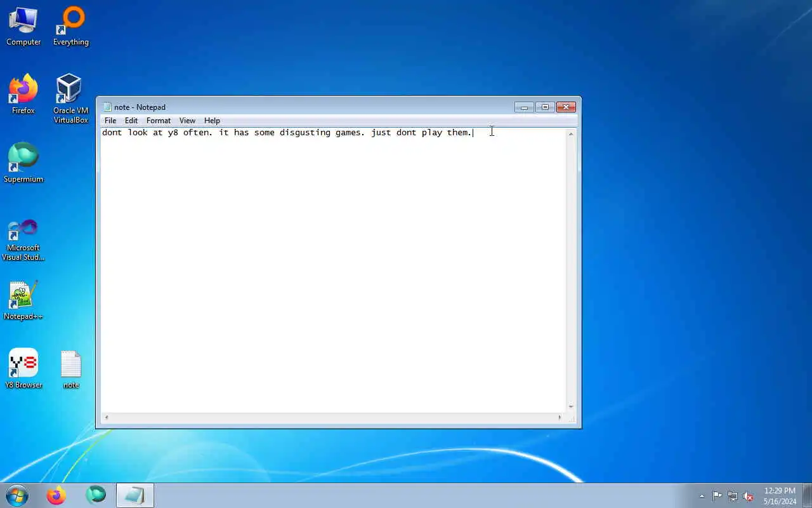Minimize the Notepad window

tap(524, 107)
